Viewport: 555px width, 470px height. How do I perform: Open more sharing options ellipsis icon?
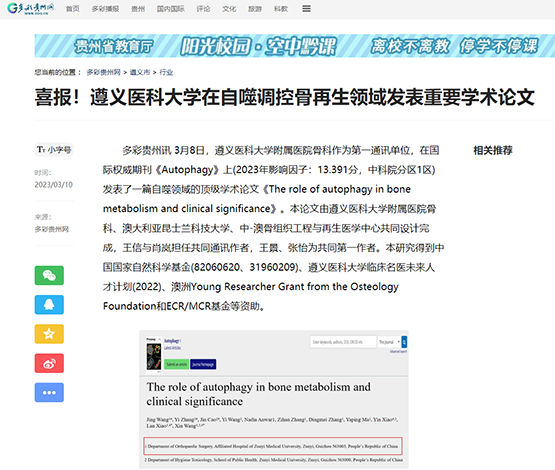[x=49, y=392]
